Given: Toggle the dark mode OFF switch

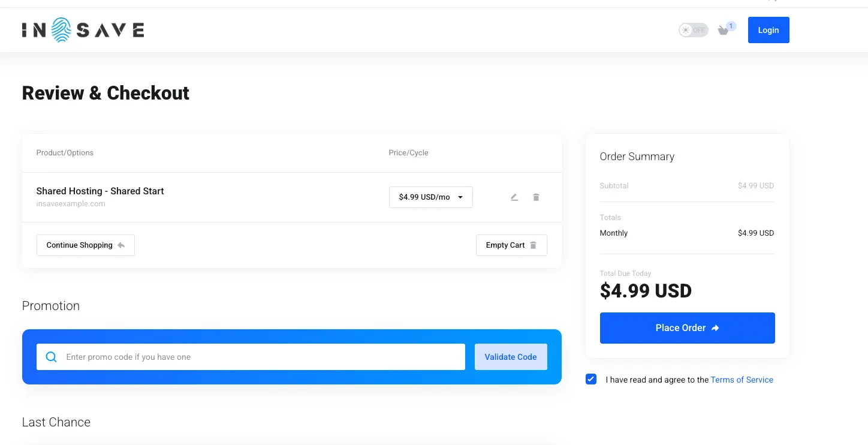Looking at the screenshot, I should pyautogui.click(x=694, y=30).
